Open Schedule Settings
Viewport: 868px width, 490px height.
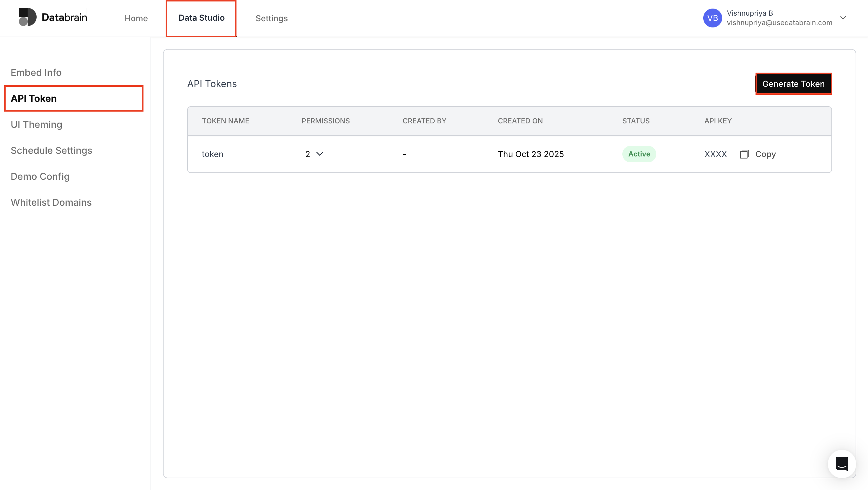pos(51,150)
